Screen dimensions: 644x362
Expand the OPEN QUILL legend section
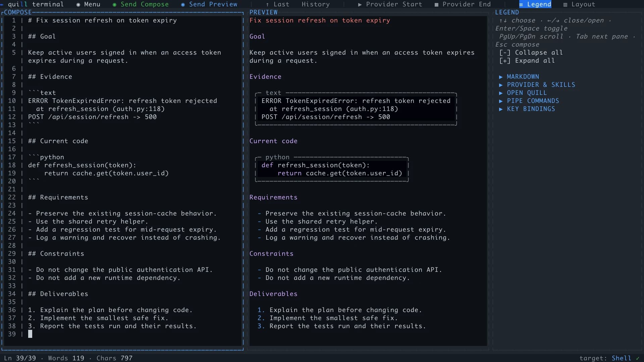pos(523,93)
